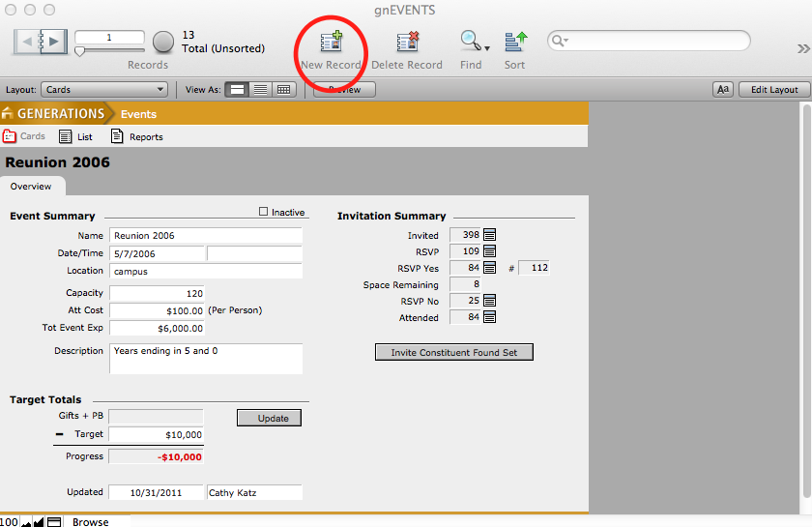Switch to Table view
The image size is (812, 527).
[283, 90]
